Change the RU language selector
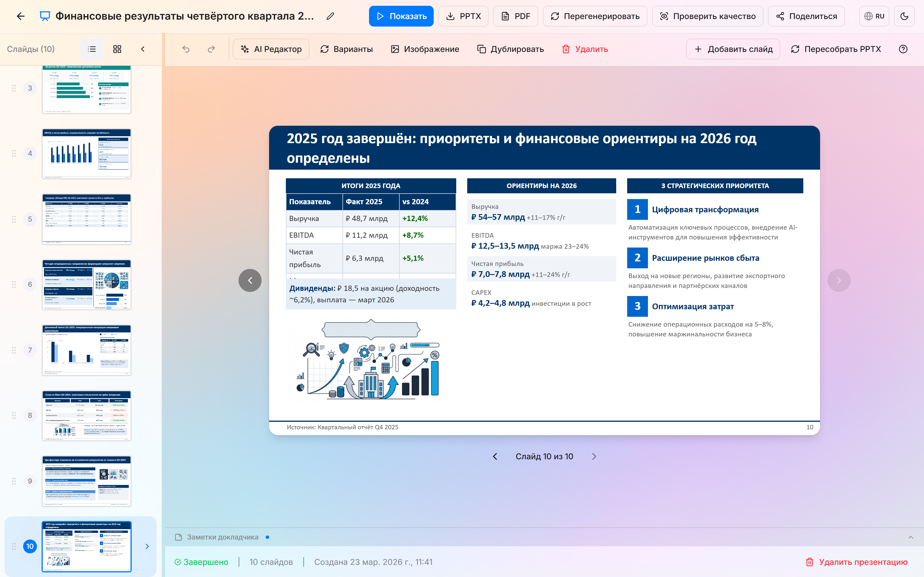 pos(874,16)
